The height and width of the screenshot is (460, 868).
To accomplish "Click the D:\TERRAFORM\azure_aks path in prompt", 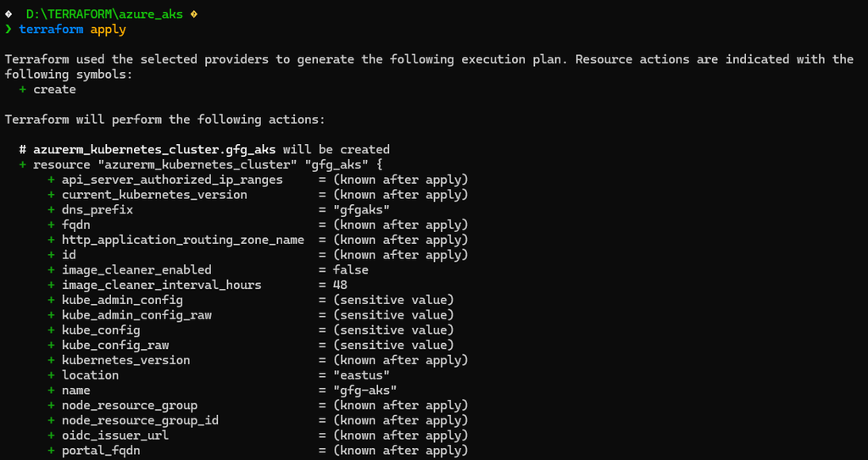I will point(104,14).
